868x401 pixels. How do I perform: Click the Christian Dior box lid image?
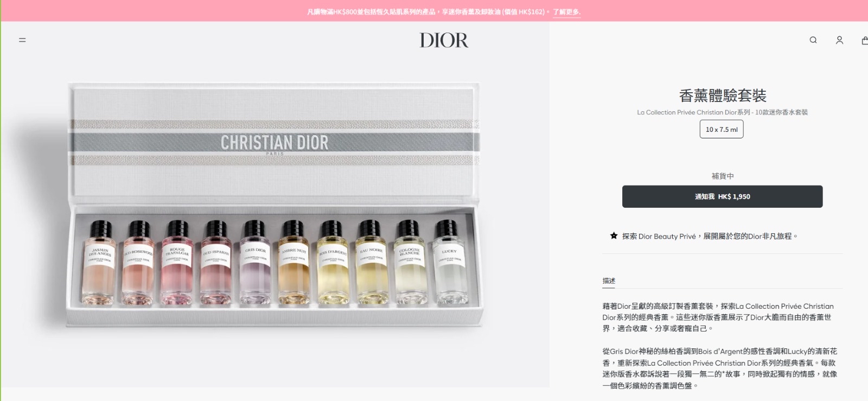275,142
